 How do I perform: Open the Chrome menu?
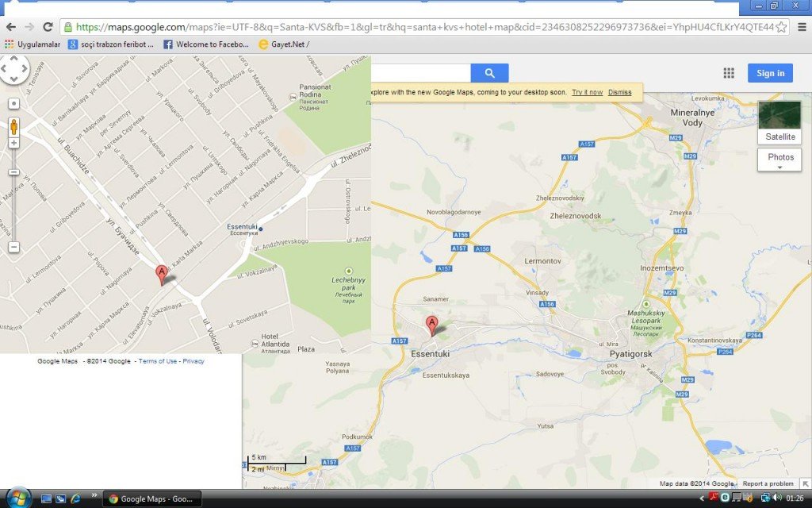click(801, 27)
